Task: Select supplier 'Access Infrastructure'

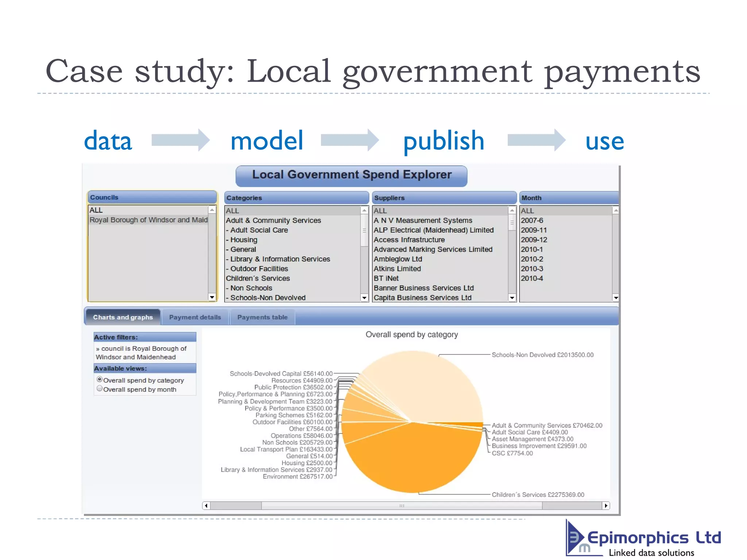Action: pyautogui.click(x=441, y=240)
